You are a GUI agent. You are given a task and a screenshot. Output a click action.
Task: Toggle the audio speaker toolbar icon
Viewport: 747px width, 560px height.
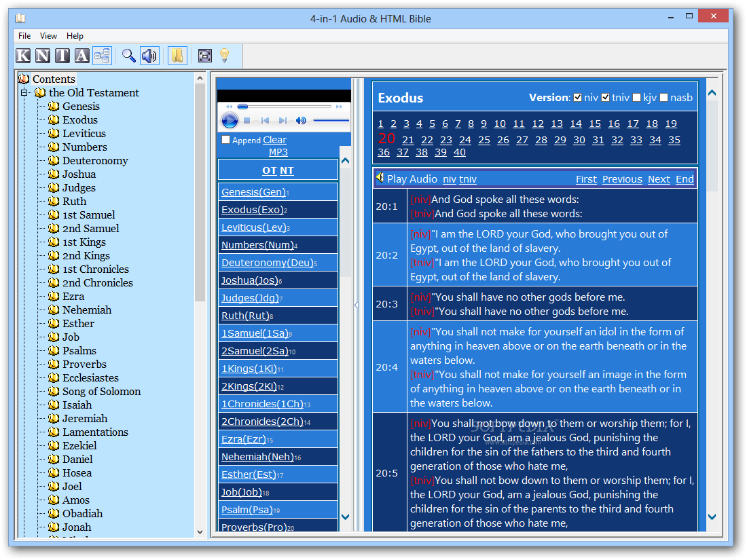pyautogui.click(x=149, y=56)
